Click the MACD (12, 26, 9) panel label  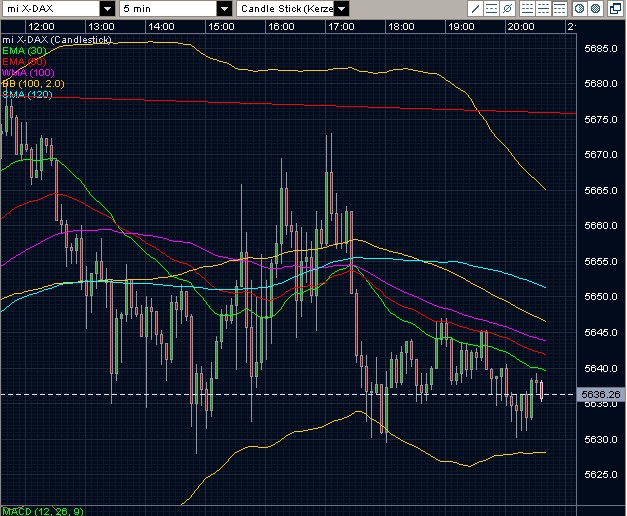[40, 511]
